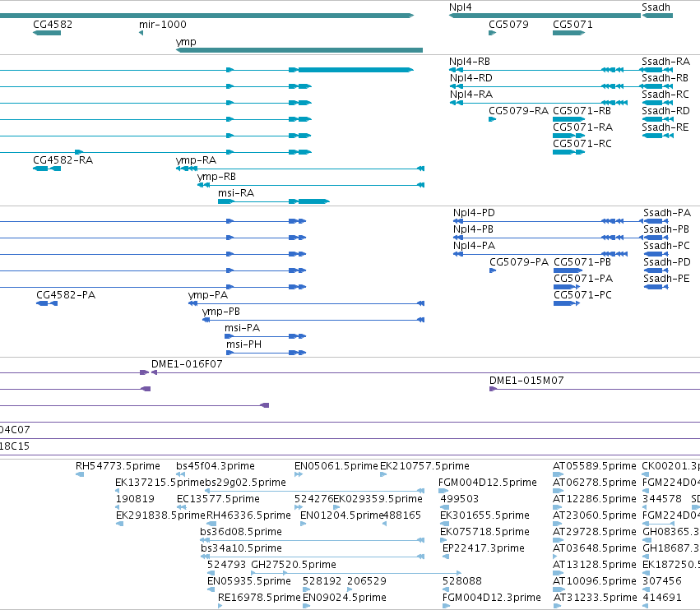This screenshot has height=610, width=700.
Task: Select the Npl4-RA transcript label
Action: (x=471, y=95)
